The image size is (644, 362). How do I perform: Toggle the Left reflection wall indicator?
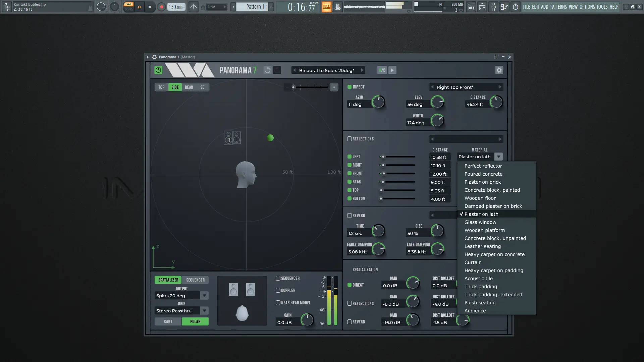349,157
